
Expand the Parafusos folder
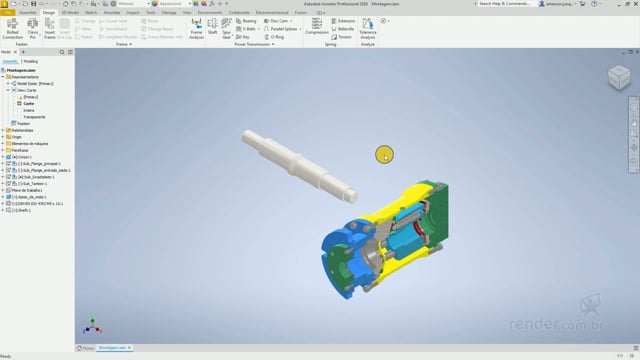point(3,150)
